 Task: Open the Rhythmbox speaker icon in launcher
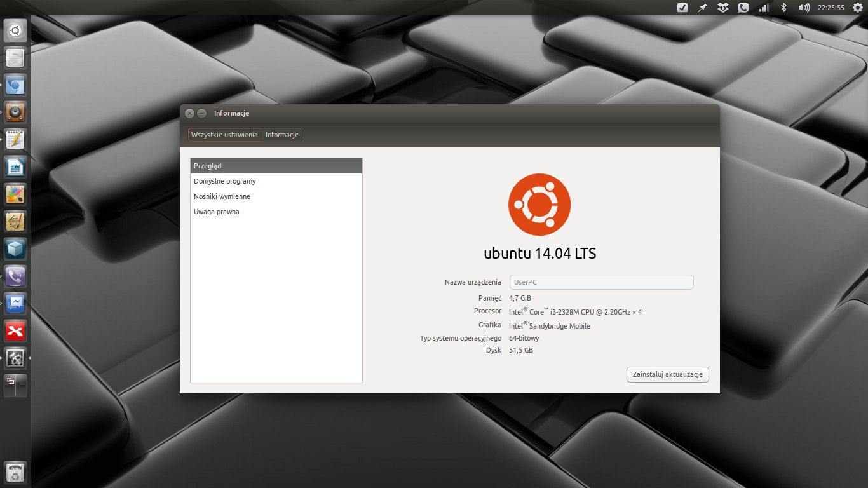[15, 112]
